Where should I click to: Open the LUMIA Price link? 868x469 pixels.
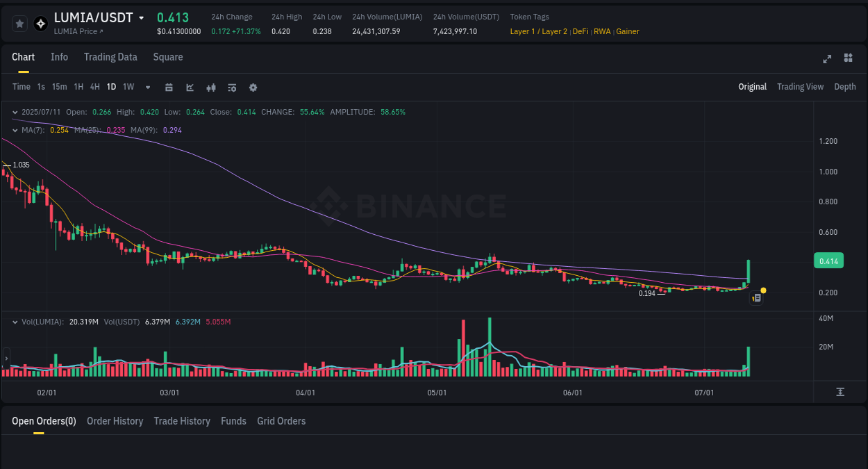(x=76, y=31)
